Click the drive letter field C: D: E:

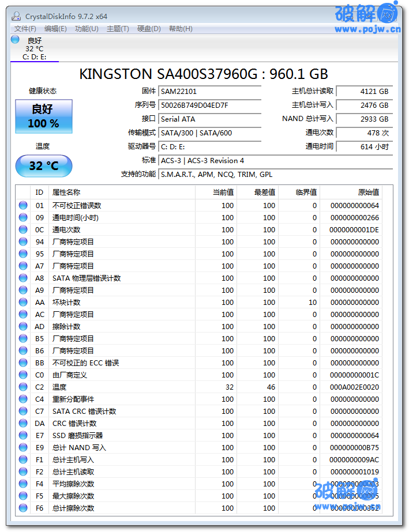[x=209, y=147]
